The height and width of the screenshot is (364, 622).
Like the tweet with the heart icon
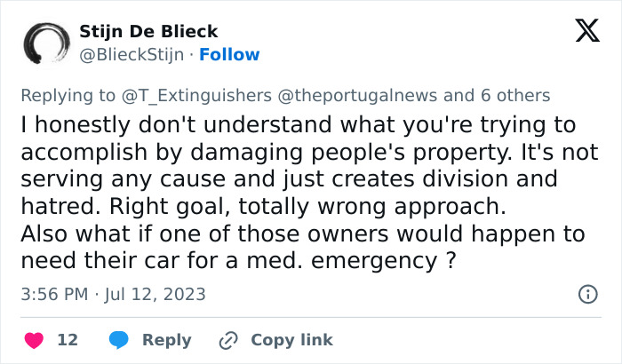(33, 340)
